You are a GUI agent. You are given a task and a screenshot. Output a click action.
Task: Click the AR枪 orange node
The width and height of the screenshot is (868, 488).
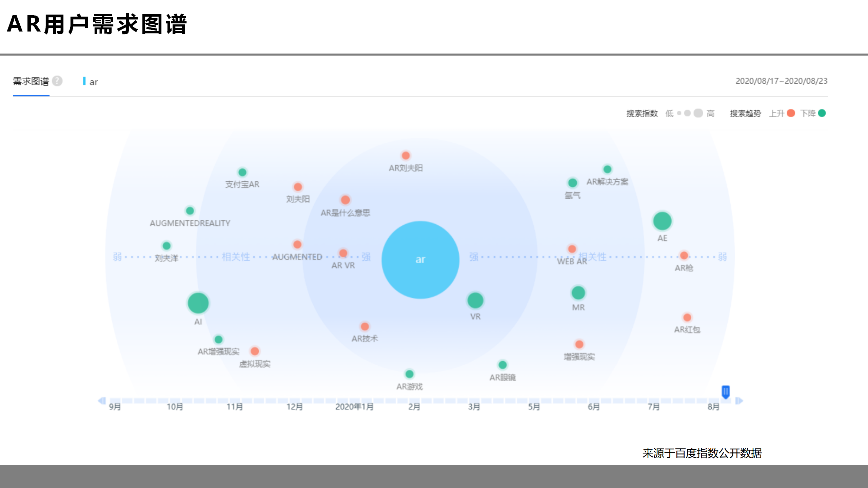point(684,256)
